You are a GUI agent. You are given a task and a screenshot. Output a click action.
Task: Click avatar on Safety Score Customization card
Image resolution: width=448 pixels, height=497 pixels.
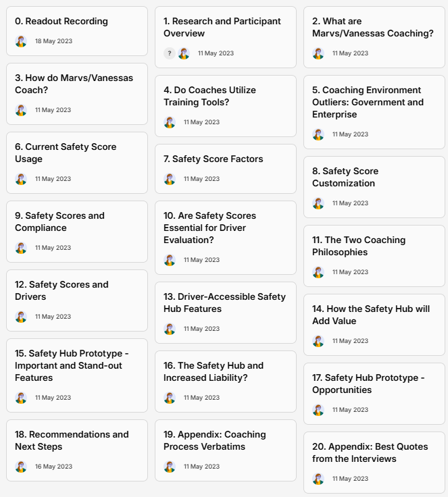click(x=318, y=203)
